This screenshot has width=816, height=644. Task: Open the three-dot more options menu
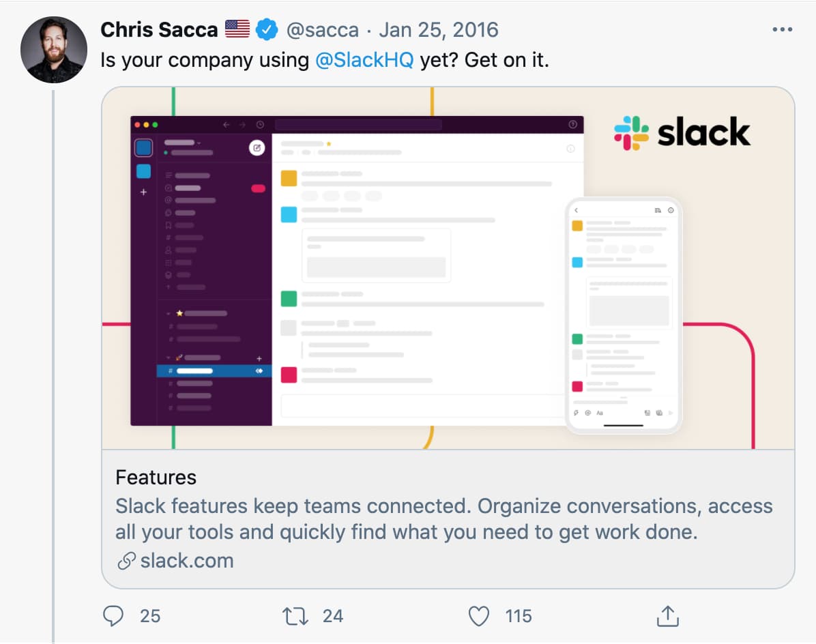pos(782,29)
